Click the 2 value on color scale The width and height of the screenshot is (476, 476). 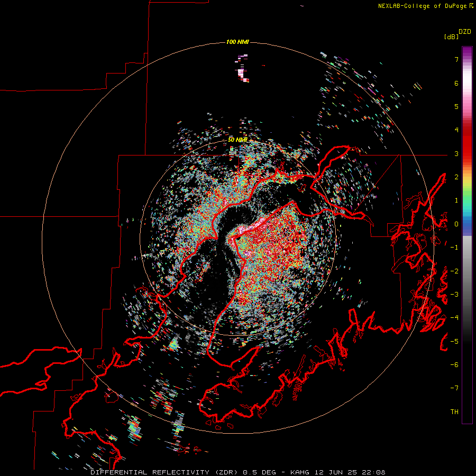456,177
